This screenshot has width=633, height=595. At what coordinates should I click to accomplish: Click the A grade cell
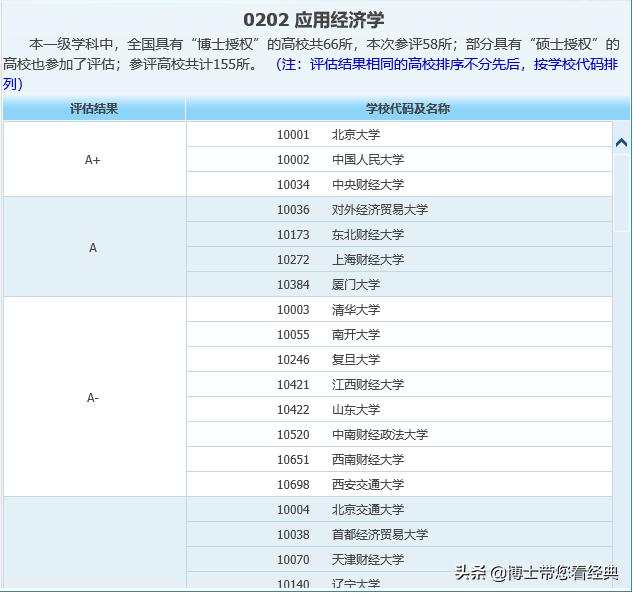[x=93, y=247]
